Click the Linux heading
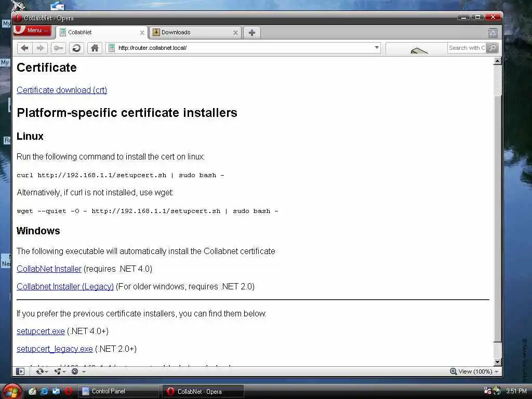 [x=30, y=136]
